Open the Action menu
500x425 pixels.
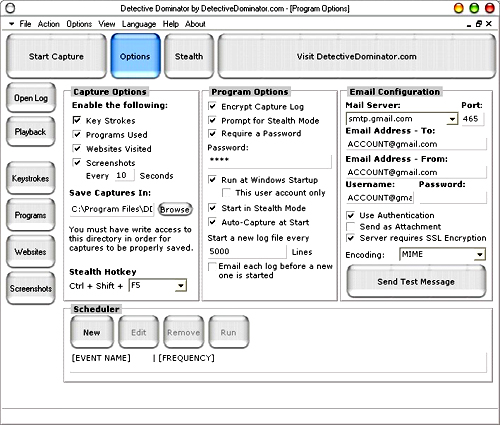tap(49, 24)
